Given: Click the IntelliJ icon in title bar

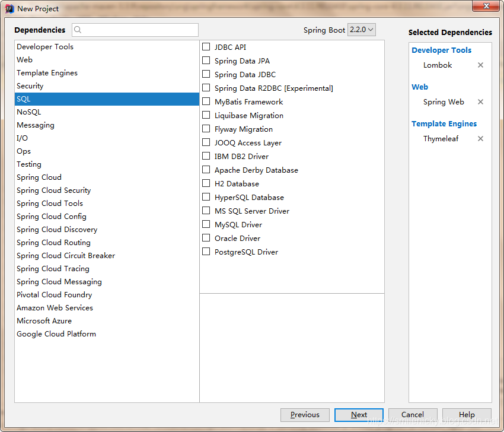Looking at the screenshot, I should pyautogui.click(x=9, y=9).
